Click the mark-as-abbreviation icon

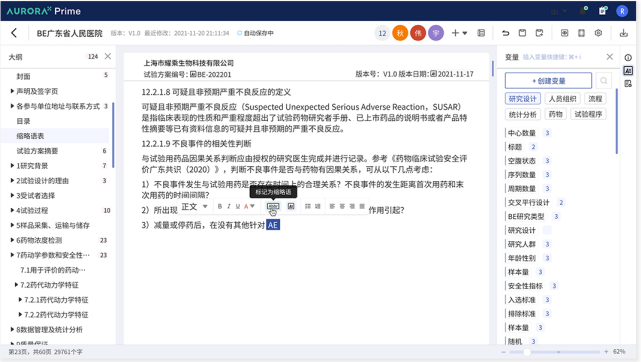coord(273,206)
